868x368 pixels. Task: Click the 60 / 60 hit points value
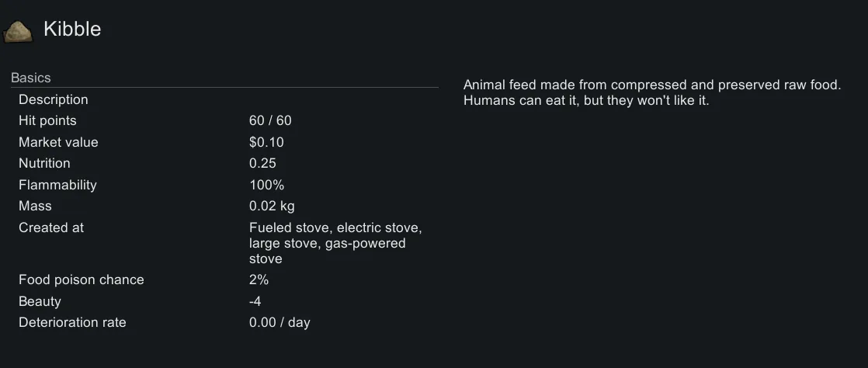[x=270, y=120]
